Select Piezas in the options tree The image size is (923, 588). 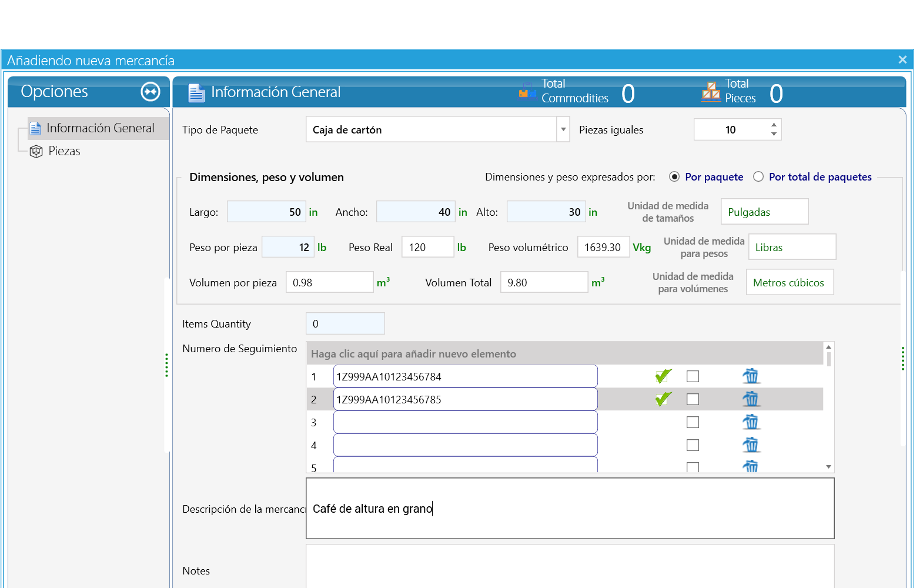[x=64, y=151]
